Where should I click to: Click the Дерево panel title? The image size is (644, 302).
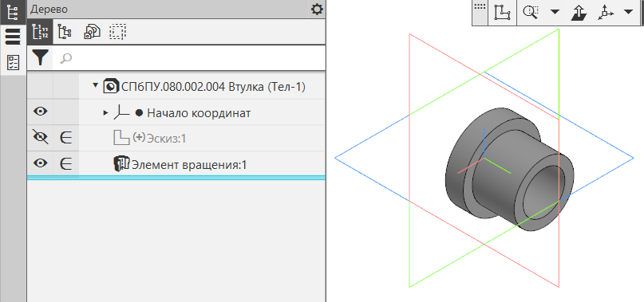click(x=49, y=9)
